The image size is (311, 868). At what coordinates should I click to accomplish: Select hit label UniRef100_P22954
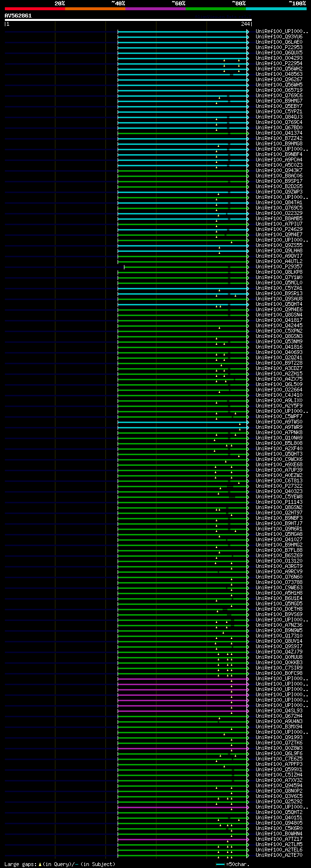coord(279,63)
